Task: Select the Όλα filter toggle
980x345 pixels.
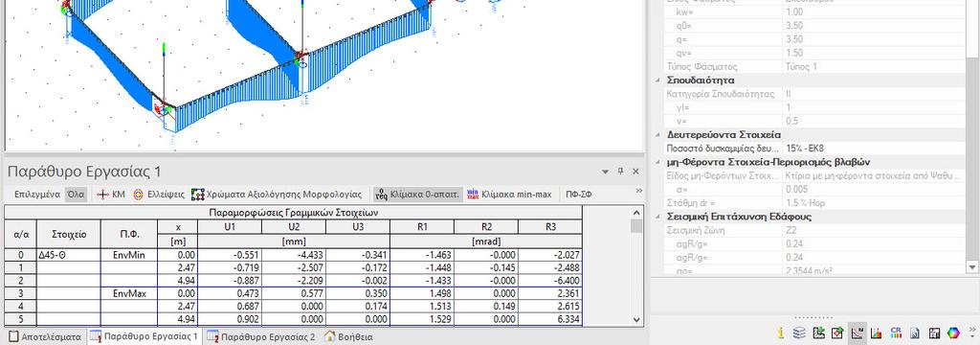Action: 76,195
